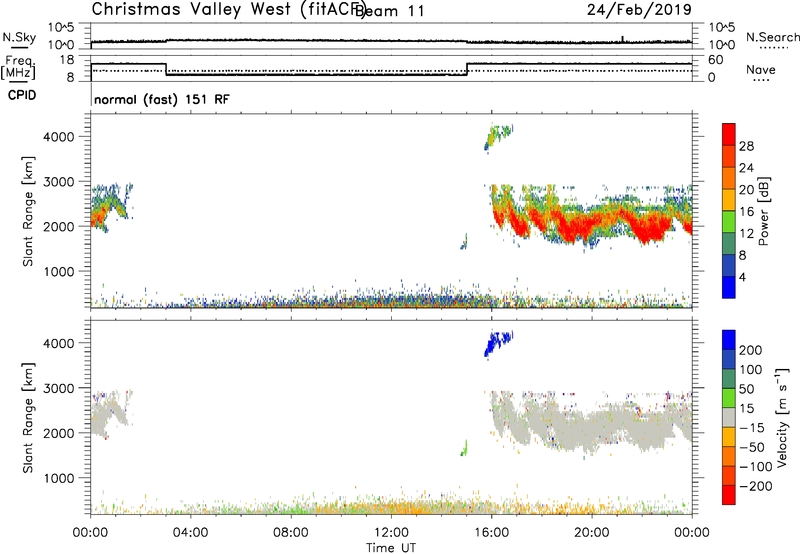Viewport: 800px width, 554px height.
Task: Click the 'CPID' label
Action: [22, 95]
